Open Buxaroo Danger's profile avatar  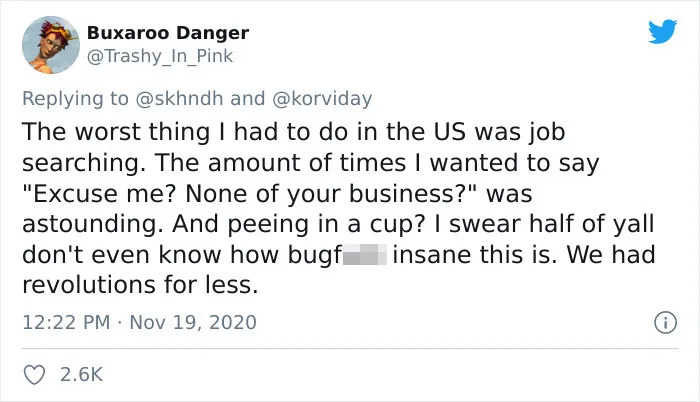coord(51,45)
